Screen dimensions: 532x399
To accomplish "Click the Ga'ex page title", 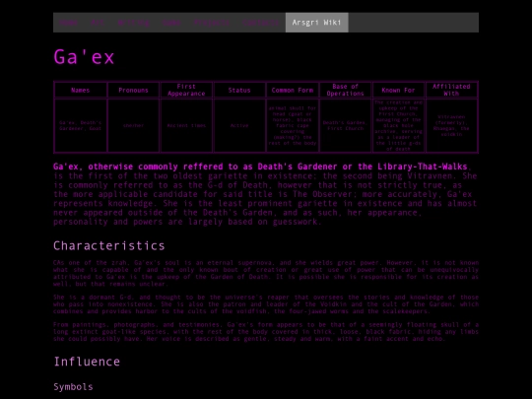I will click(84, 57).
